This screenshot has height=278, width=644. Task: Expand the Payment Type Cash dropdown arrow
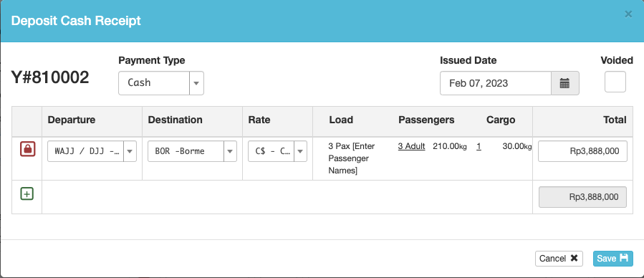pyautogui.click(x=196, y=83)
